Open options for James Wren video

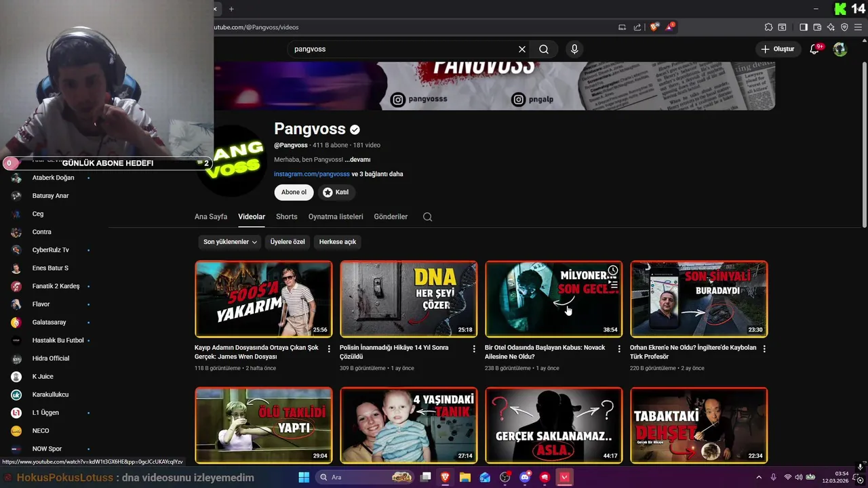(x=329, y=348)
